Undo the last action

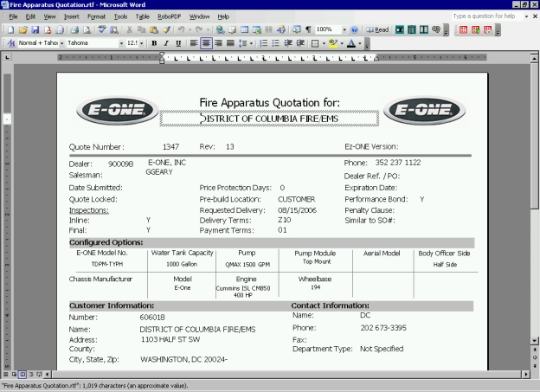click(181, 30)
